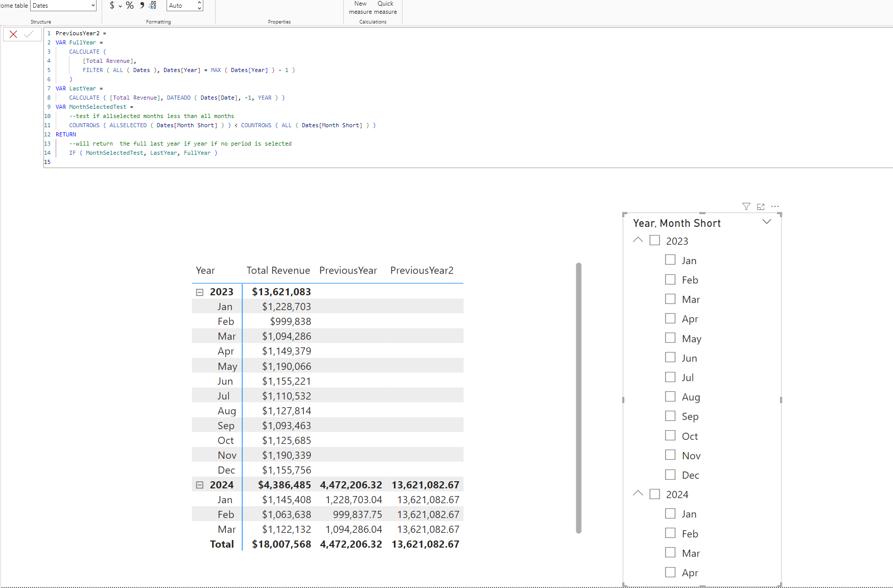
Task: Commit the formula with the checkmark
Action: [x=29, y=34]
